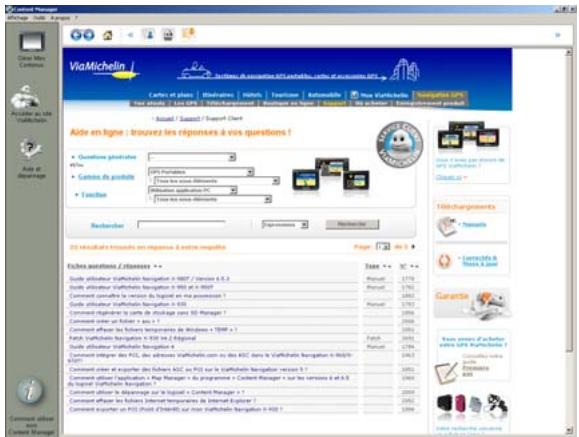Click the accessories image at the sidebar bottom
This screenshot has width=579, height=437.
coord(472,405)
